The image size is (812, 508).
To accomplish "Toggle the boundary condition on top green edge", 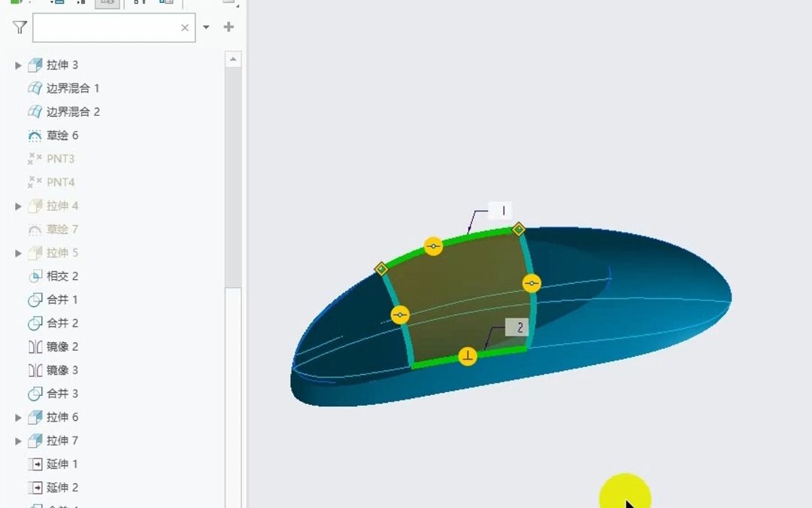I will pos(433,246).
